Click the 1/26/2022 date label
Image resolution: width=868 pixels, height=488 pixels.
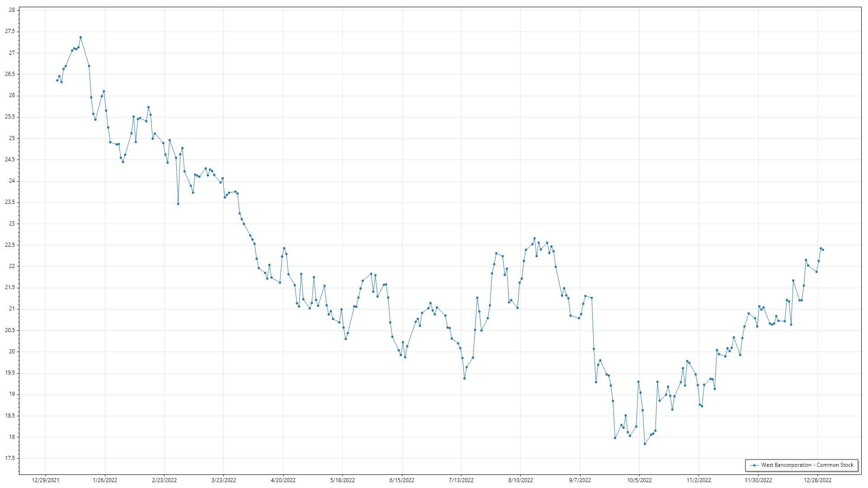click(x=105, y=480)
